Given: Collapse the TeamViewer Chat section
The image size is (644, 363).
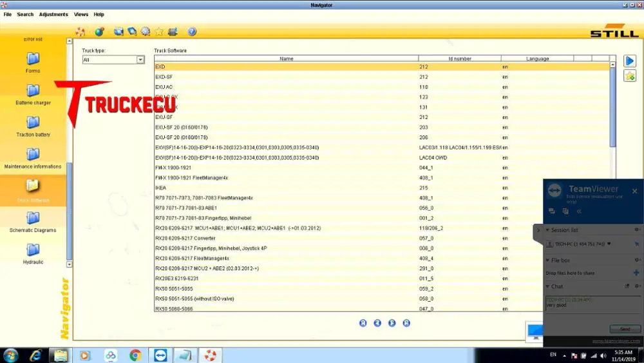Looking at the screenshot, I should pyautogui.click(x=547, y=286).
